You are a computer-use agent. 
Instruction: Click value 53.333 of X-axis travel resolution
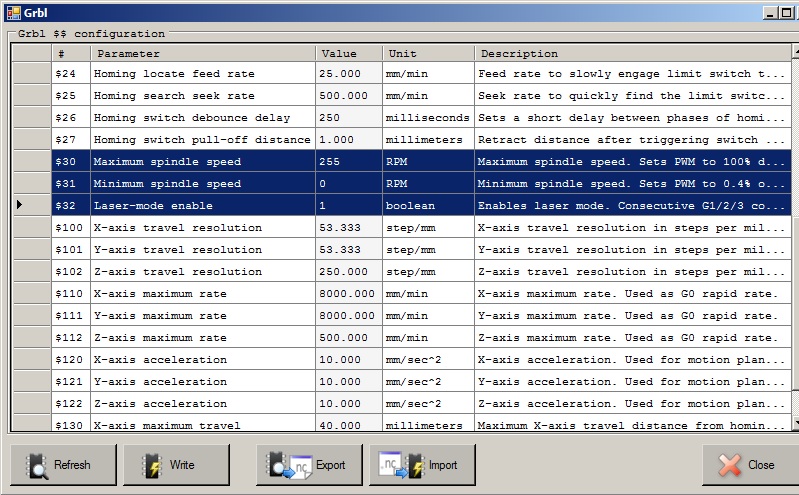pos(349,227)
